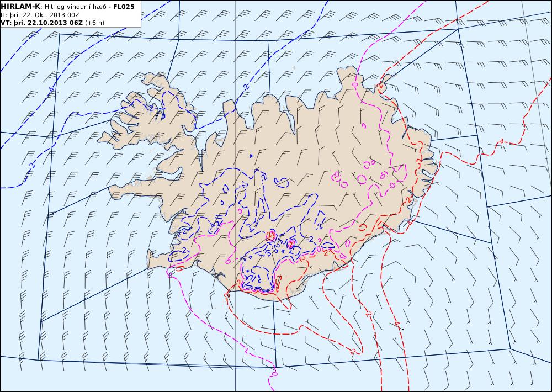Image resolution: width=552 pixels, height=392 pixels.
Task: Click the '(+6 h)' forecast offset text
Action: [x=95, y=23]
